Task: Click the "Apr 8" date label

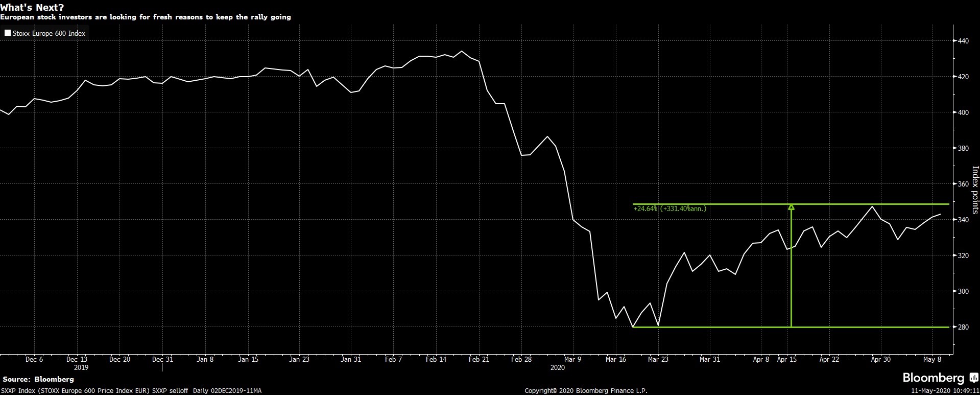Action: 761,359
